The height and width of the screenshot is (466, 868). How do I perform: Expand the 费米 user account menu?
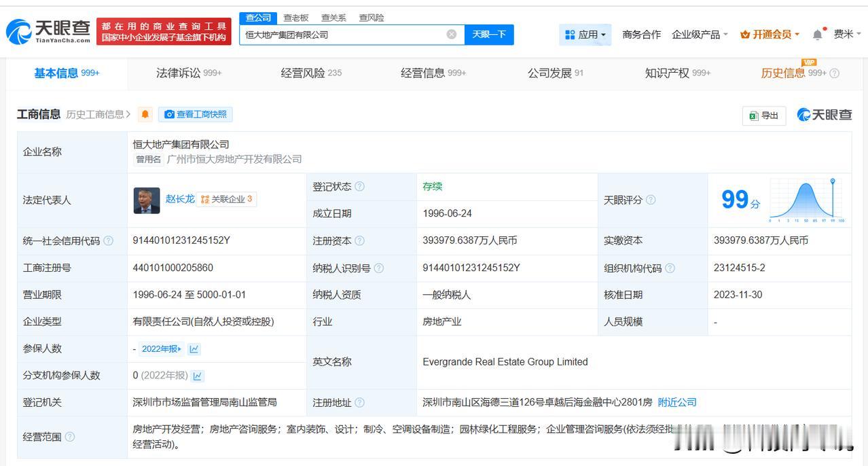pyautogui.click(x=848, y=34)
